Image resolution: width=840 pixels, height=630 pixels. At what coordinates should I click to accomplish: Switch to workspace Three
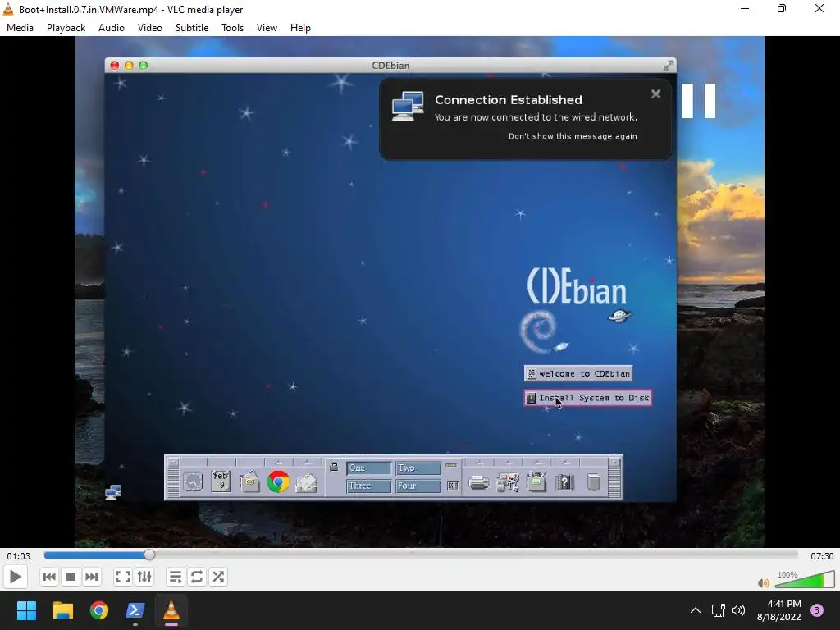(368, 486)
